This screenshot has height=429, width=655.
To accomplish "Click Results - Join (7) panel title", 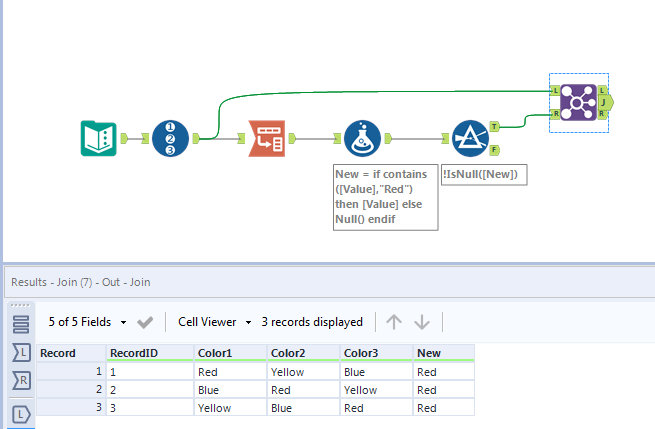I will tap(81, 282).
